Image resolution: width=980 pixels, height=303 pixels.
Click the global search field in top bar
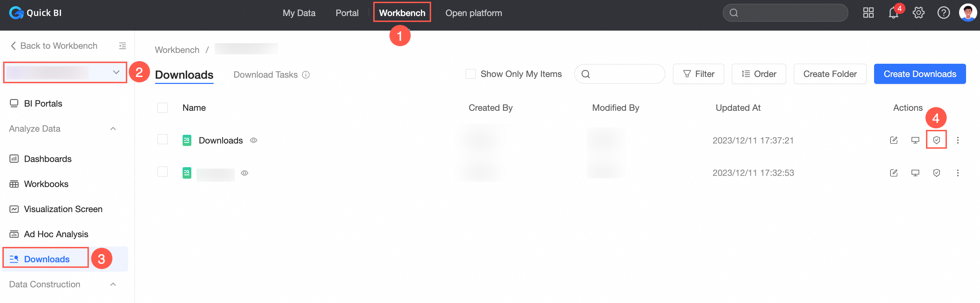coord(785,13)
